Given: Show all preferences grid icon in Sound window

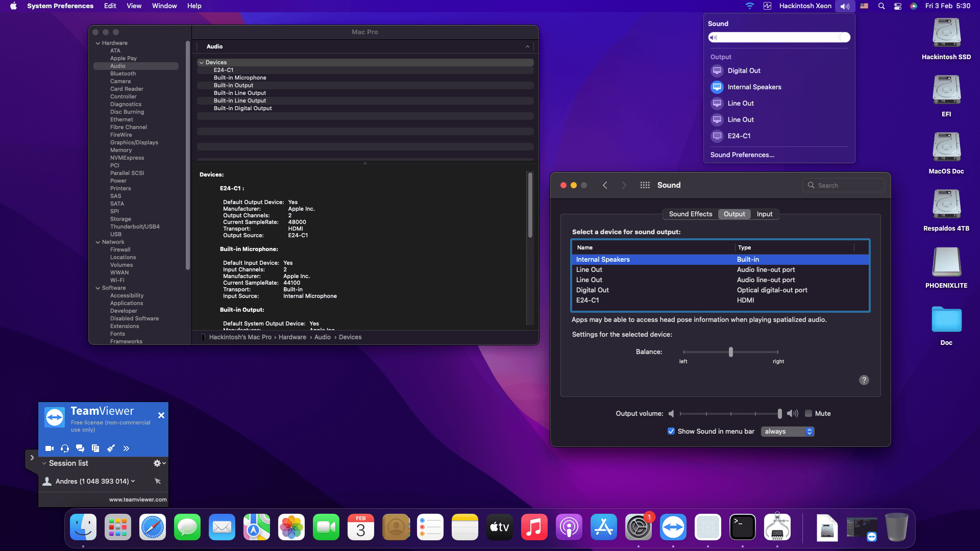Looking at the screenshot, I should (x=645, y=185).
